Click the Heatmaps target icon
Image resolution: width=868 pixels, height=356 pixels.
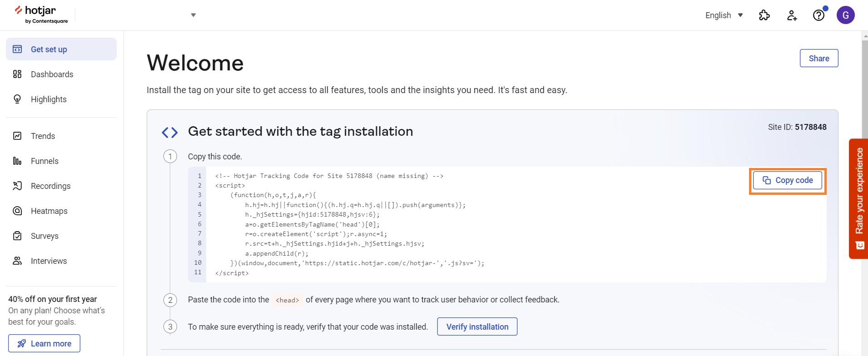tap(17, 211)
